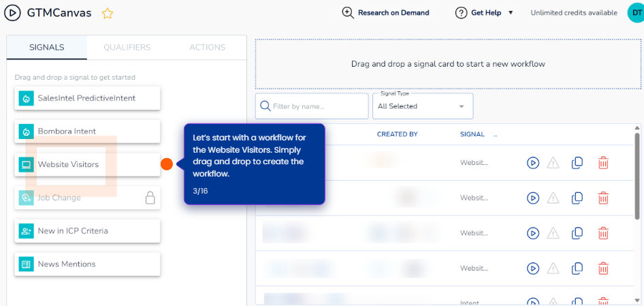Duplicate the third workflow row
Screen dimensions: 644x306
pos(577,233)
